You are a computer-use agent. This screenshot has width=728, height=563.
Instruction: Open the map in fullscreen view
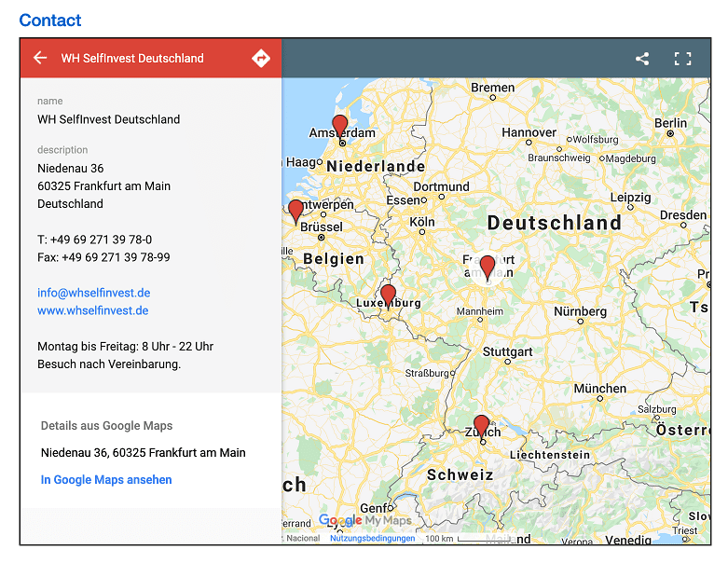coord(682,59)
